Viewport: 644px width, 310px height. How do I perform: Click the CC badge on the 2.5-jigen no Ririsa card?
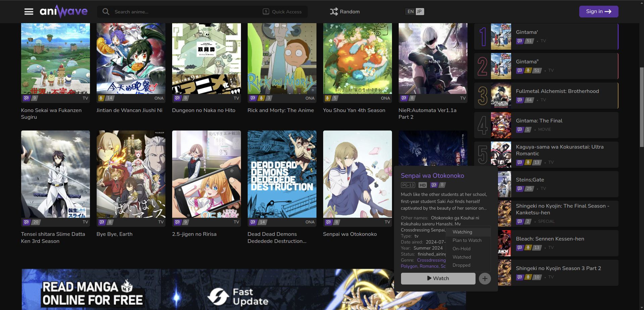pyautogui.click(x=178, y=222)
